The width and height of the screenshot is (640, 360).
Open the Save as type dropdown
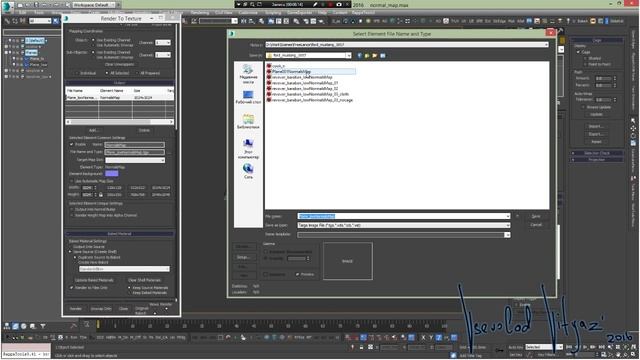tap(507, 225)
